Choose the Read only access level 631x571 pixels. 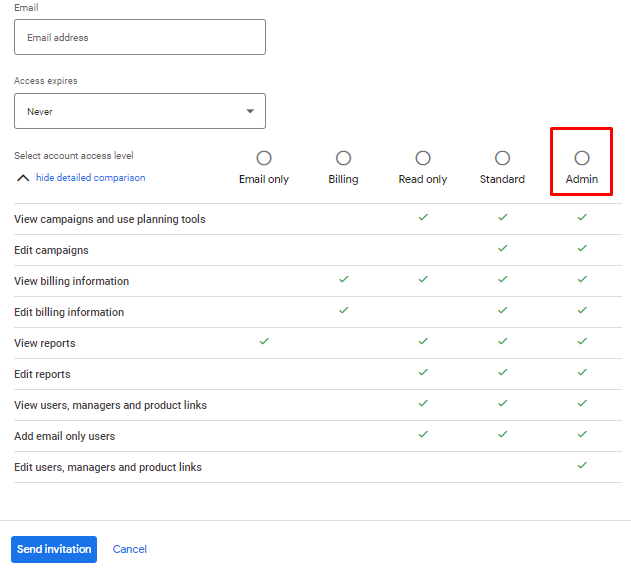423,158
